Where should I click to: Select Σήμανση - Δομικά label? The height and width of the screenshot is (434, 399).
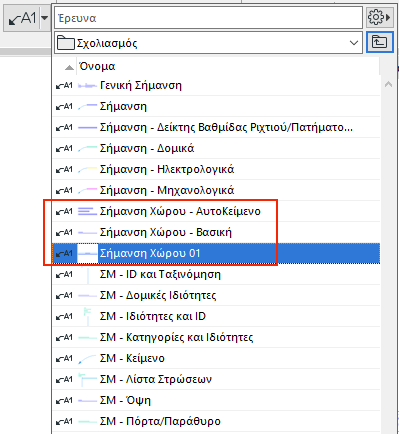[x=216, y=148]
